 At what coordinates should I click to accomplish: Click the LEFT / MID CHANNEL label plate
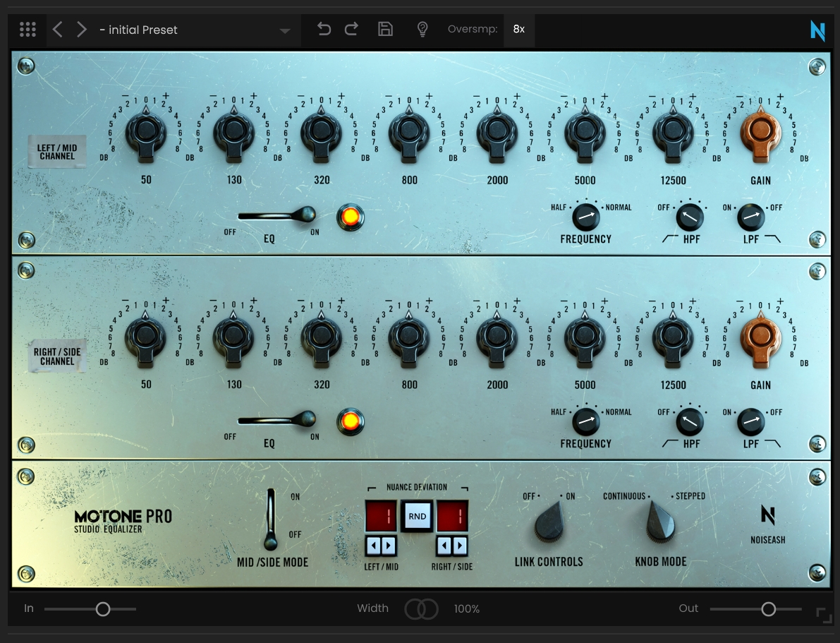(x=57, y=152)
